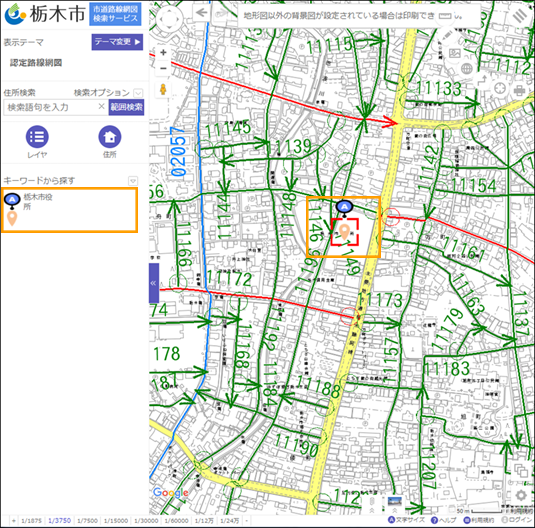Screen dimensions: 535x528
Task: Open map settings gear icon
Action: tap(521, 495)
